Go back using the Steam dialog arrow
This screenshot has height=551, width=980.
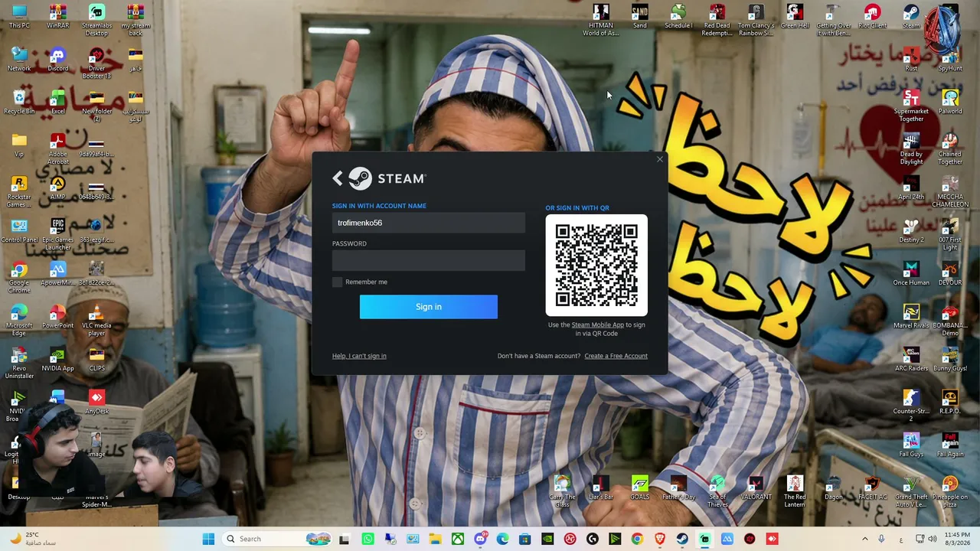coord(338,178)
